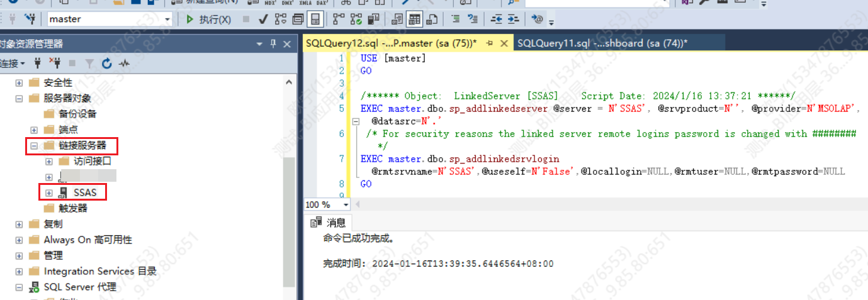Select Results to Text icon

pyautogui.click(x=397, y=19)
